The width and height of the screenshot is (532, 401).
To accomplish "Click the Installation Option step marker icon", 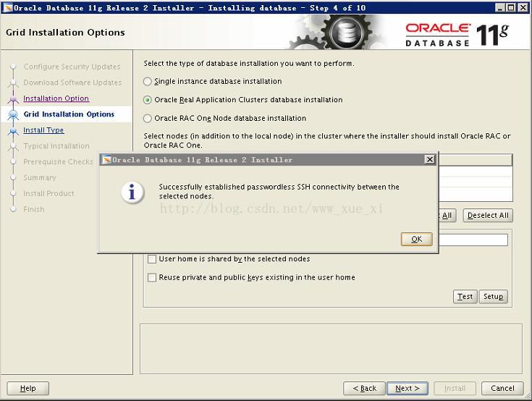I will [x=13, y=99].
